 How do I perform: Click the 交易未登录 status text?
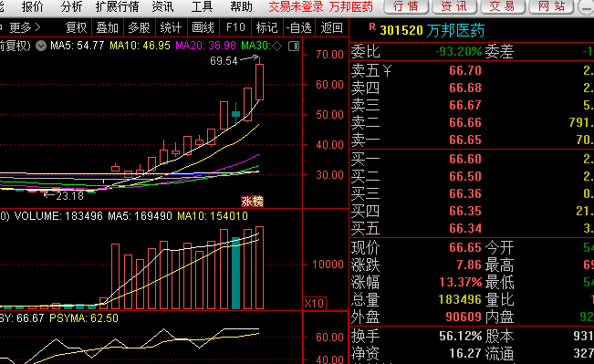pos(296,6)
